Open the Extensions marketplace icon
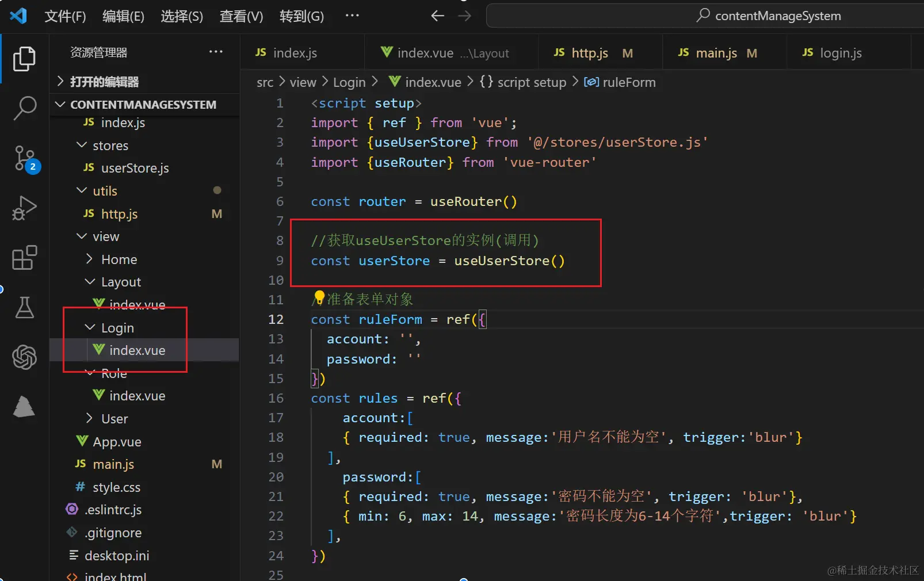 [24, 258]
